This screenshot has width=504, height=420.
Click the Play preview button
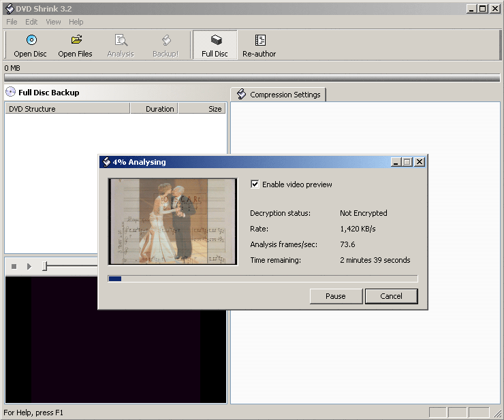pyautogui.click(x=29, y=266)
